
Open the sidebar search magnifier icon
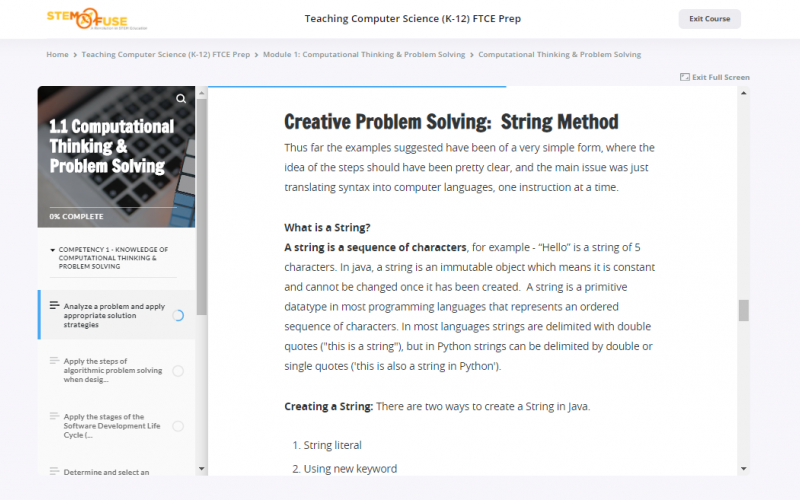181,99
